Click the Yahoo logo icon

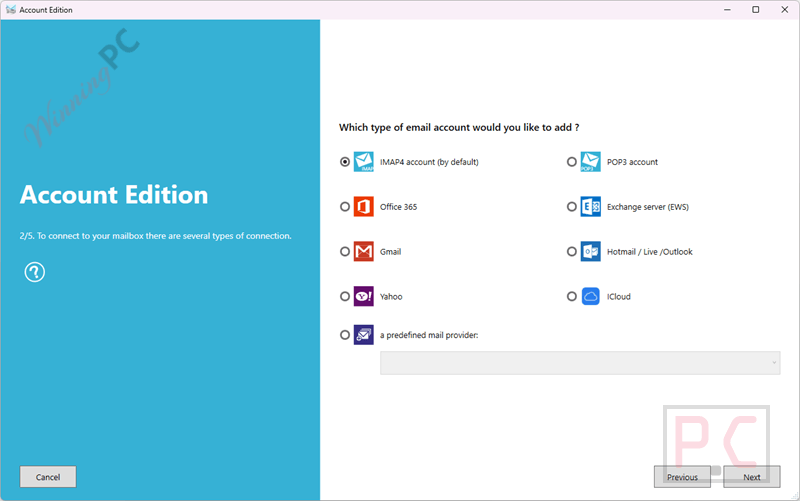[364, 296]
